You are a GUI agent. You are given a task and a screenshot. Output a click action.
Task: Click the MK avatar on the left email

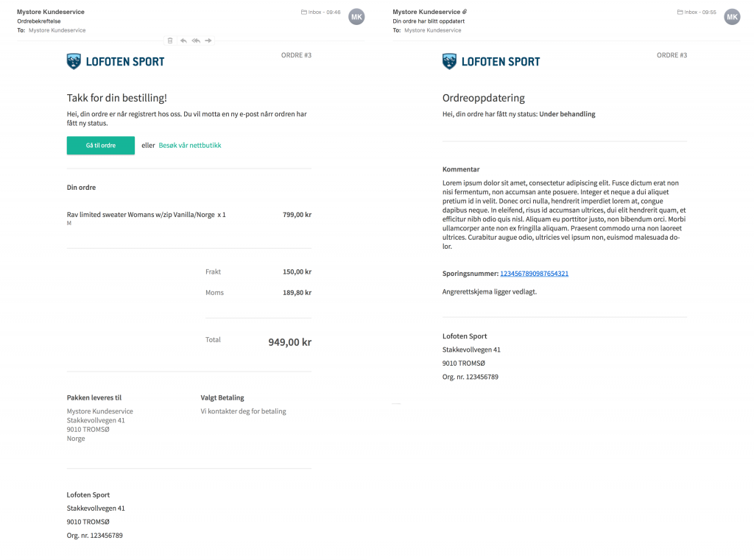coord(356,16)
